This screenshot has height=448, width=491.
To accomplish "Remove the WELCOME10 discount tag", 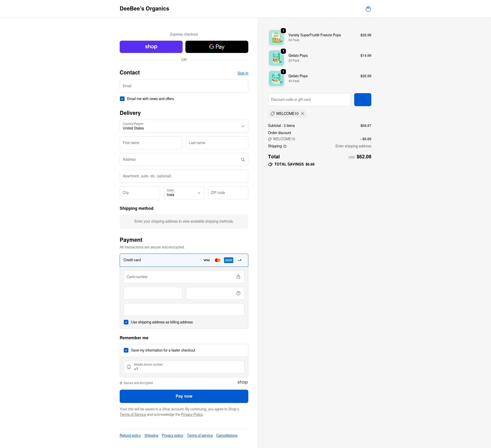I will point(303,114).
